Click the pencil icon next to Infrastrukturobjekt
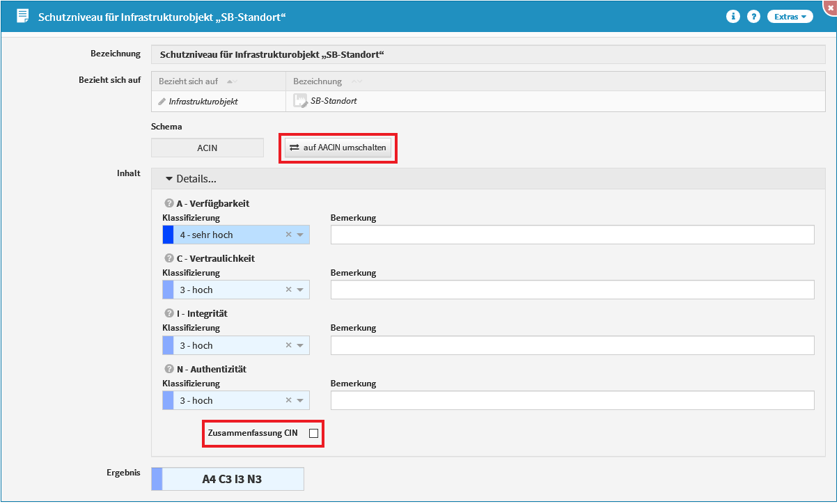This screenshot has width=839, height=504. pyautogui.click(x=162, y=102)
